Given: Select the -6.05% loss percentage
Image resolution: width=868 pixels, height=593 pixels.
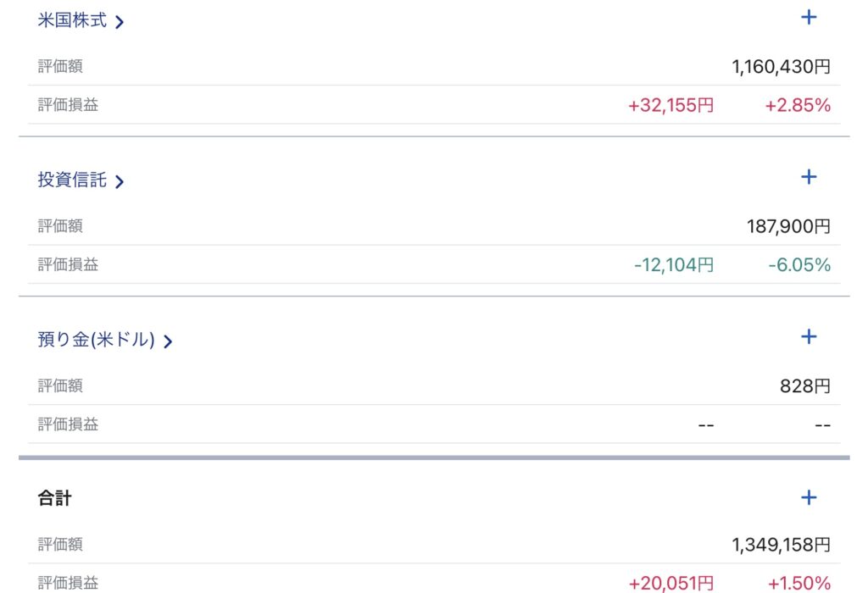Looking at the screenshot, I should click(799, 265).
